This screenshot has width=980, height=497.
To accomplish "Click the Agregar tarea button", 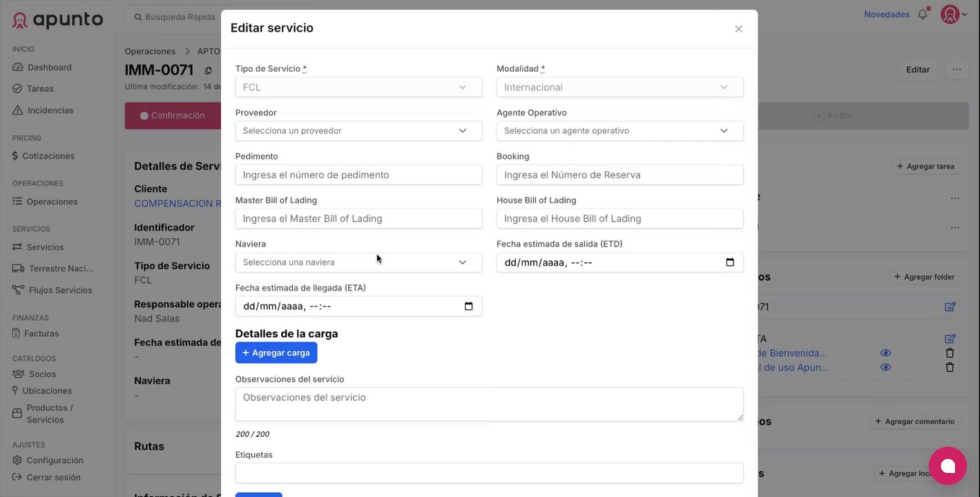I will pos(926,166).
